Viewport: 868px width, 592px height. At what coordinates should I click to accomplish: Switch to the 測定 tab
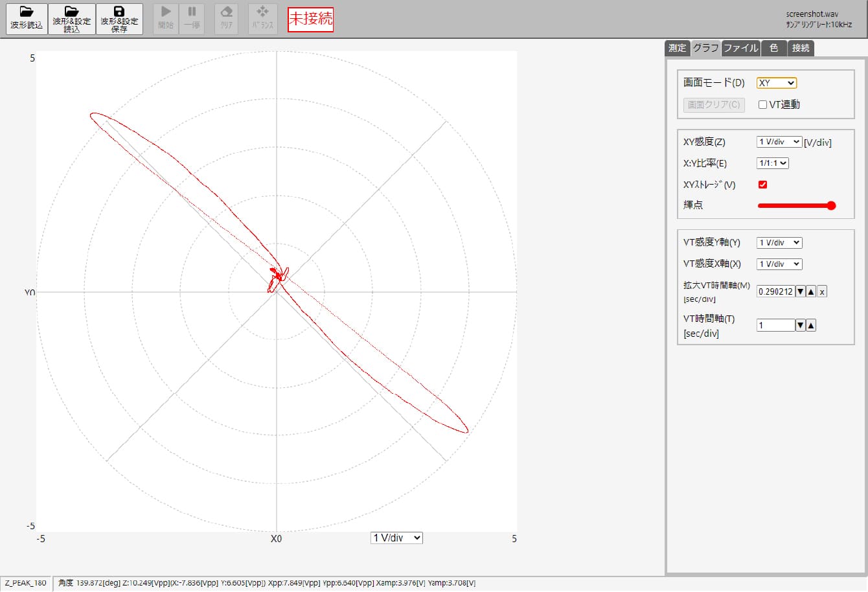click(678, 48)
